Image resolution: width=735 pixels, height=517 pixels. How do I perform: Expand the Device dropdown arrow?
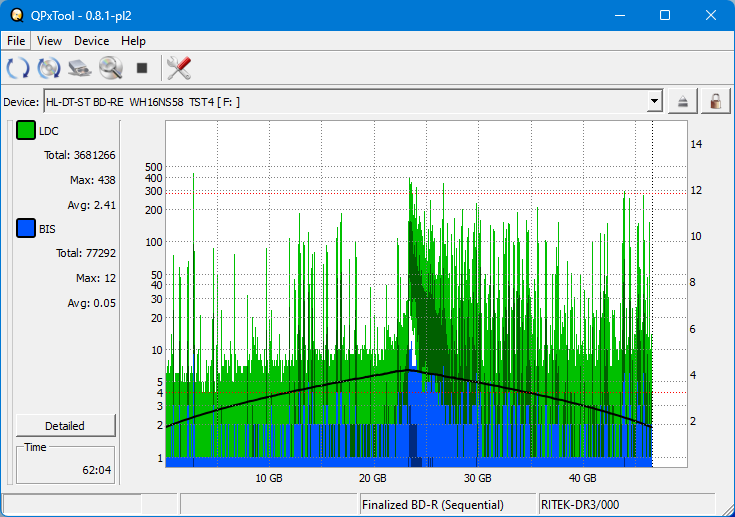(x=654, y=101)
